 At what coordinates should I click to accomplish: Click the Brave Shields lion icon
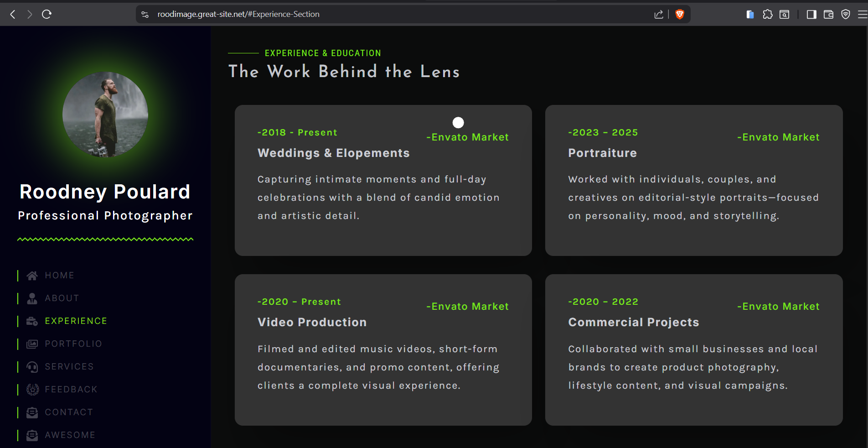coord(680,15)
